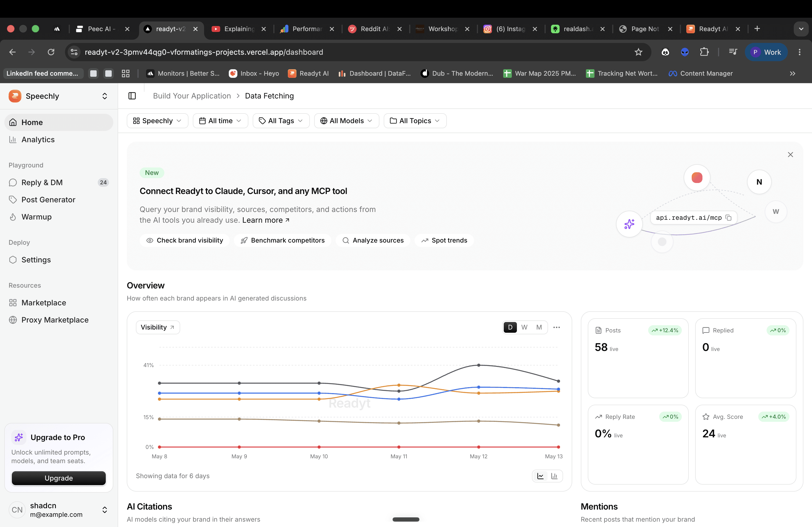Open the Work profile button
812x527 pixels.
point(766,52)
